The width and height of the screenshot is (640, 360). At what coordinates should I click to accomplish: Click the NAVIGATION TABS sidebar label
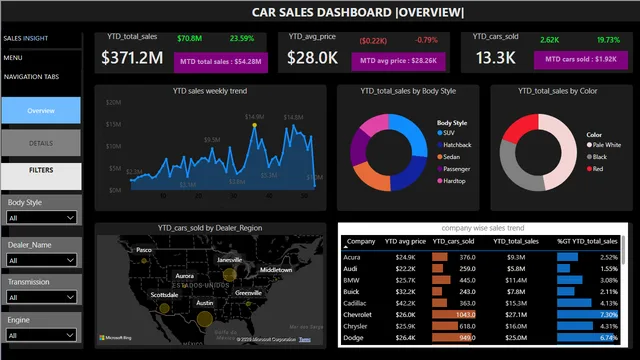click(x=31, y=77)
